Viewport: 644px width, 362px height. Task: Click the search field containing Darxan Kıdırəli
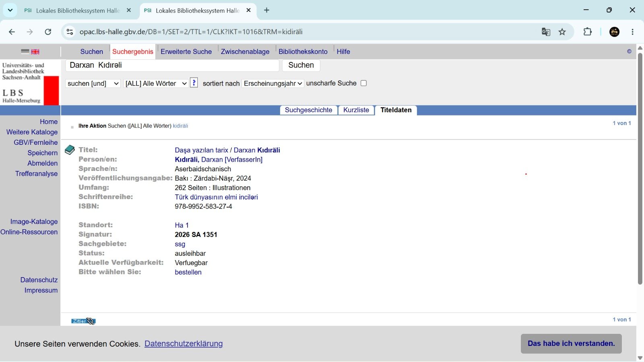coord(172,65)
